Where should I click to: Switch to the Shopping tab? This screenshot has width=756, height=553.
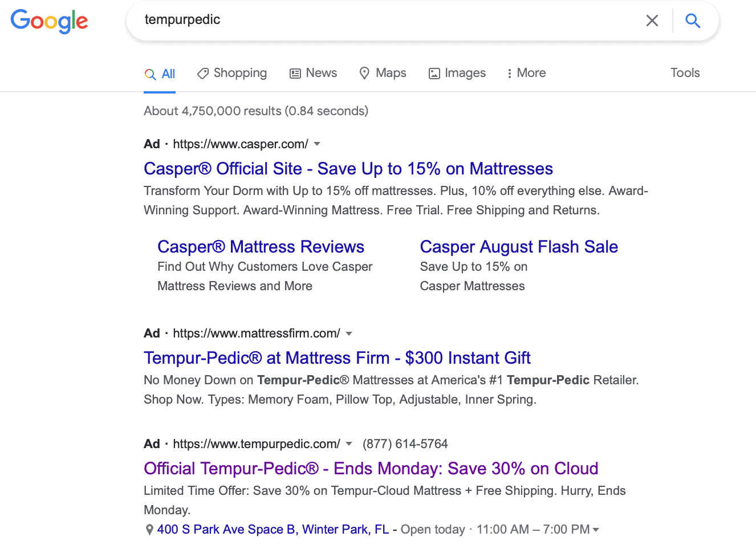click(232, 73)
